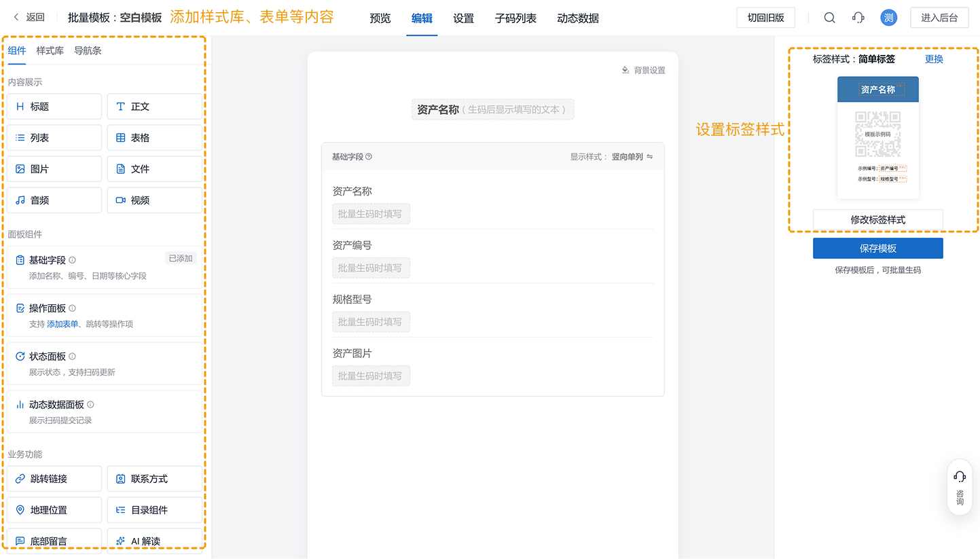Viewport: 980px width, 559px height.
Task: Go back with the 返回 arrow
Action: 29,18
